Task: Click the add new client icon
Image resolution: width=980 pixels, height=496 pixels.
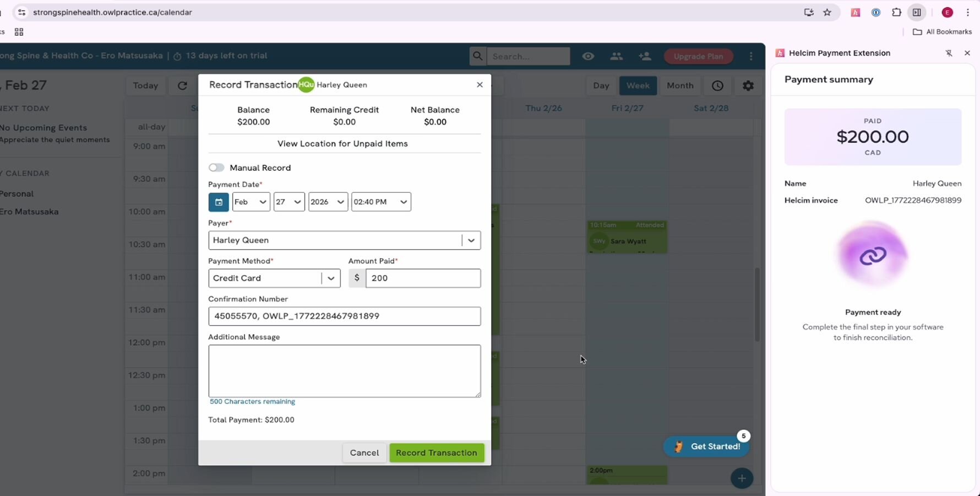Action: pyautogui.click(x=645, y=56)
